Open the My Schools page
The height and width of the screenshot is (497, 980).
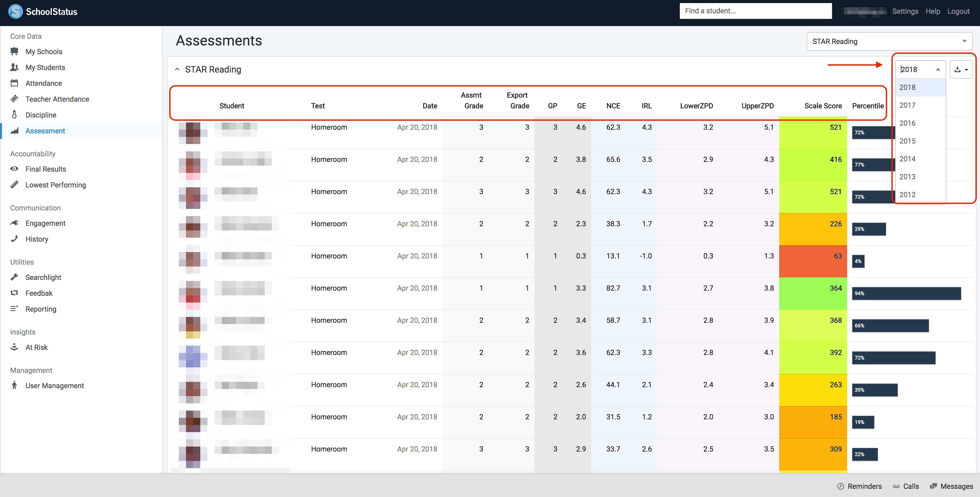pyautogui.click(x=44, y=51)
